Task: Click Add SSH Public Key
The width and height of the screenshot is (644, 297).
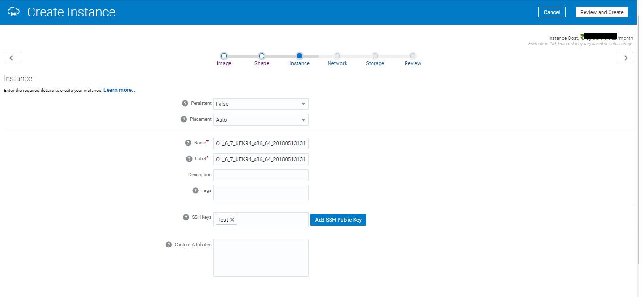Action: click(338, 220)
